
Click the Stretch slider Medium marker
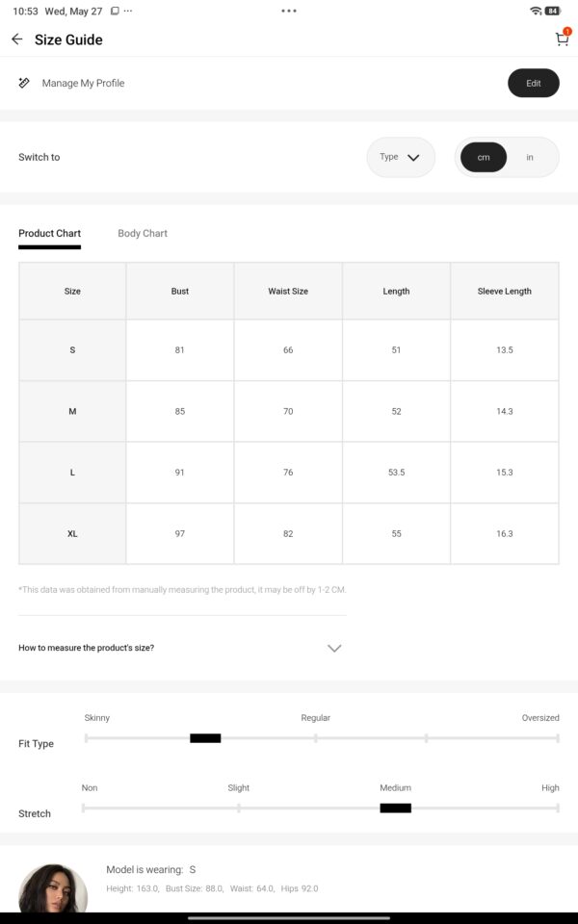(x=395, y=808)
